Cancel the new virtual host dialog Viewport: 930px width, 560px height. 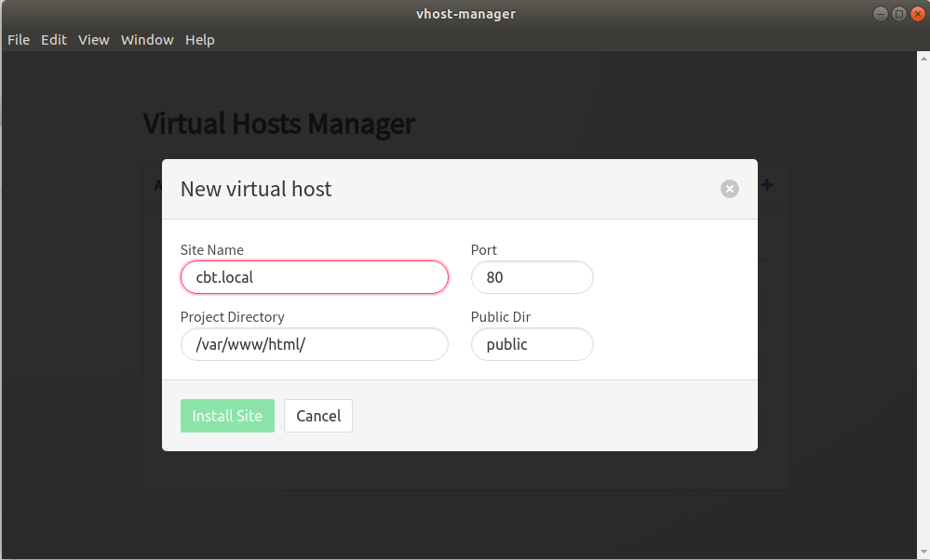tap(318, 416)
